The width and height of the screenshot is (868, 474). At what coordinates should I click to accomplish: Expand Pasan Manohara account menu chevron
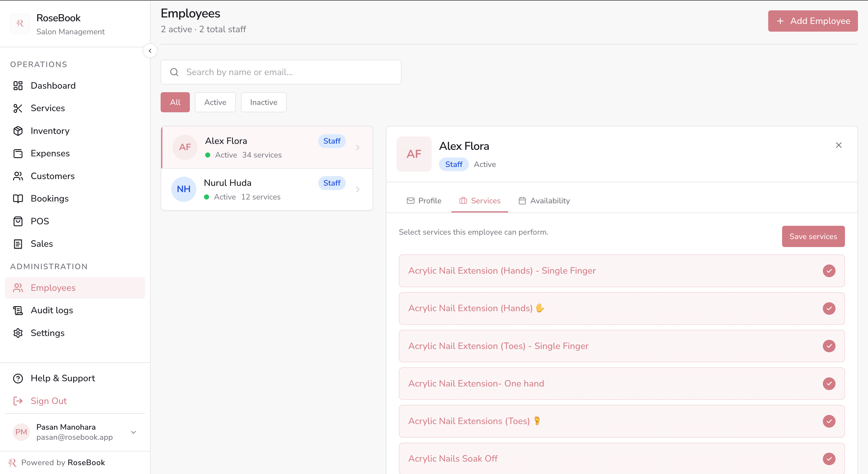(x=133, y=433)
